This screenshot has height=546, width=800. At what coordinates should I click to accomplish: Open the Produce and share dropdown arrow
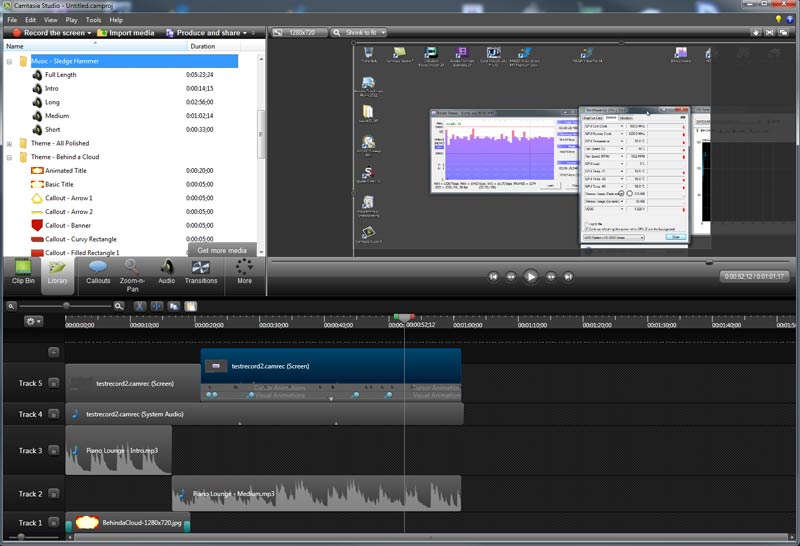pos(244,33)
